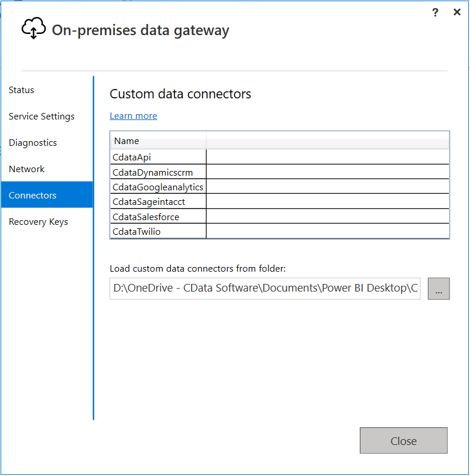The height and width of the screenshot is (476, 470).
Task: Click the Custom data connectors heading
Action: pos(180,94)
